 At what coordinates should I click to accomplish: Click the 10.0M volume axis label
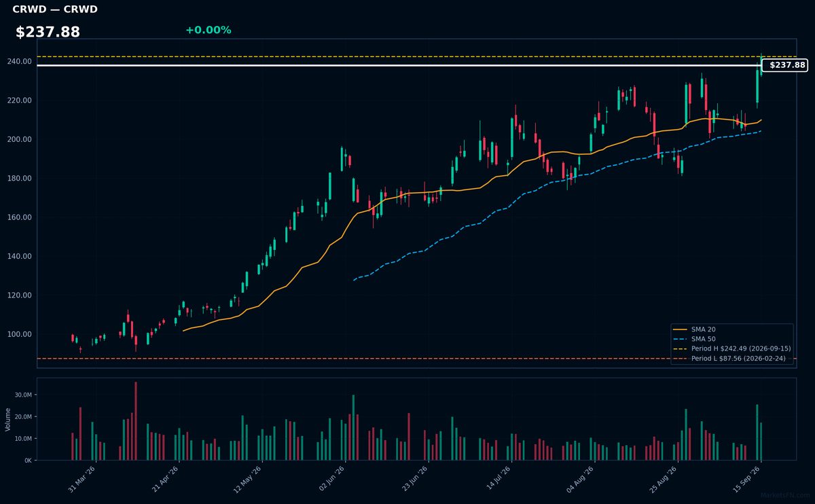click(x=23, y=439)
